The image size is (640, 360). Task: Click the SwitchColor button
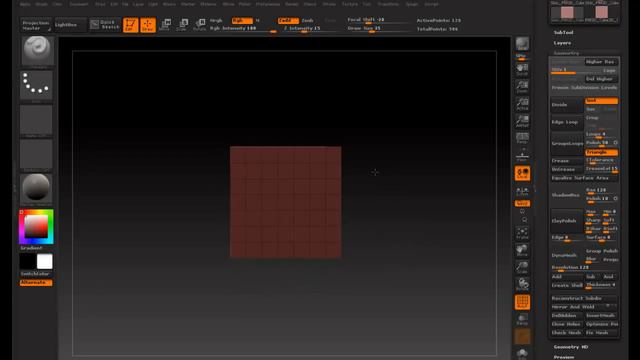(x=36, y=273)
